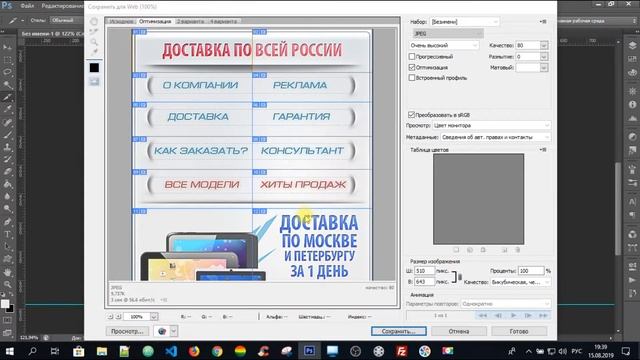The width and height of the screenshot is (640, 360).
Task: Open FileZilla from the taskbar
Action: click(x=402, y=351)
